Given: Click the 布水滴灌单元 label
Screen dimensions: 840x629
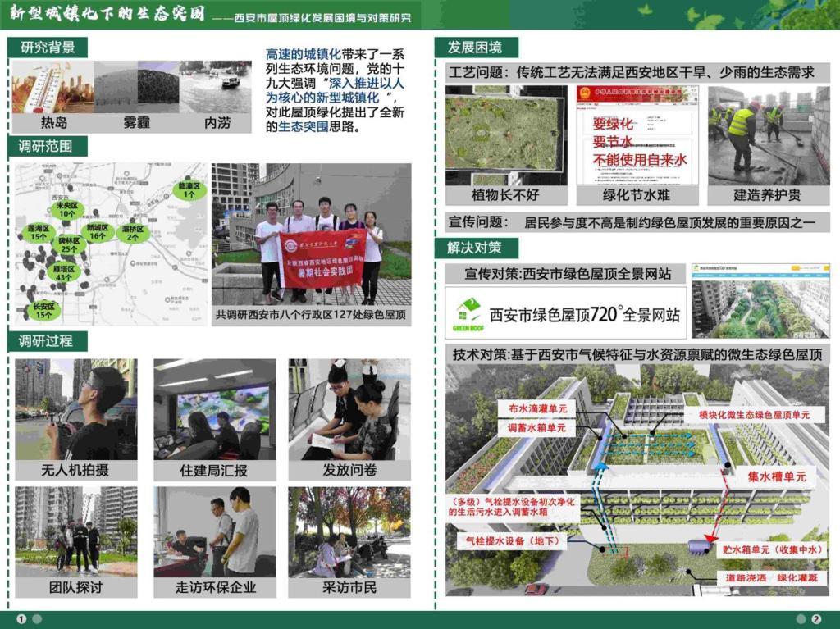Looking at the screenshot, I should 537,408.
